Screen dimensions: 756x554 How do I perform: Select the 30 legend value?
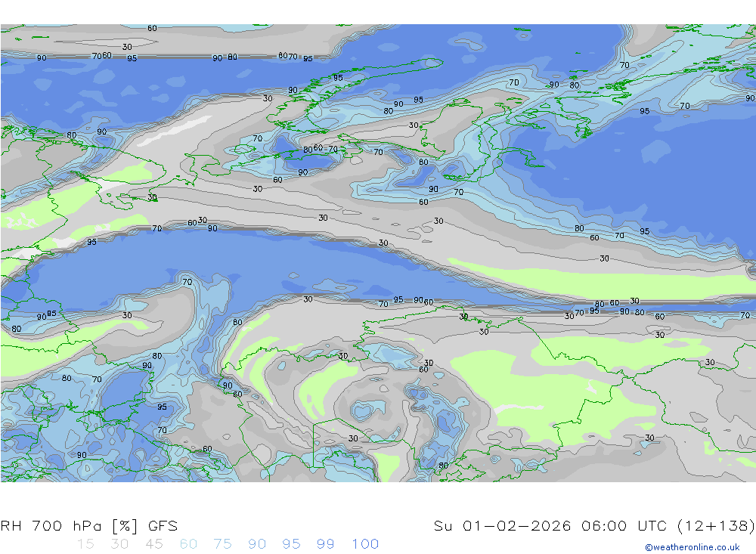point(119,544)
